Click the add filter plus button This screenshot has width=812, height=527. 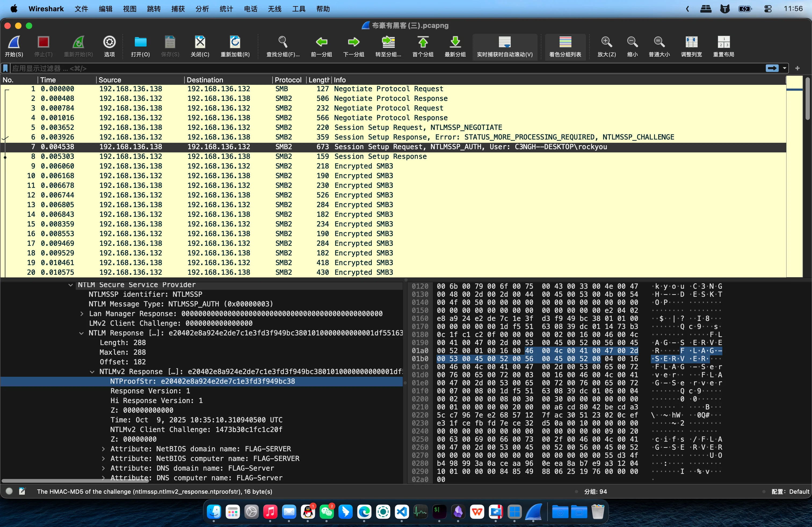[797, 68]
